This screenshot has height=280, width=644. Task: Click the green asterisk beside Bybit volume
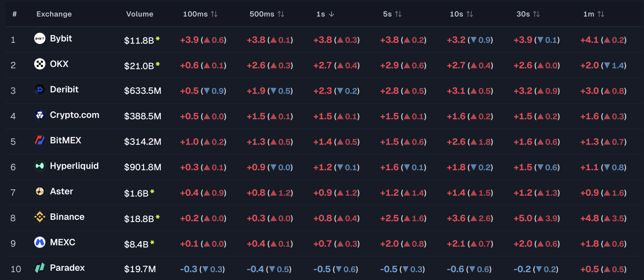pos(158,39)
